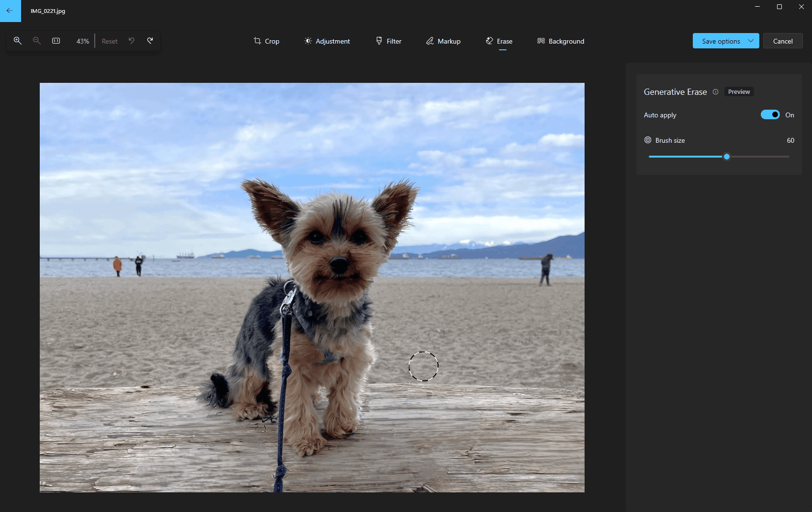The width and height of the screenshot is (812, 512).
Task: Redo the last edit
Action: (x=150, y=41)
